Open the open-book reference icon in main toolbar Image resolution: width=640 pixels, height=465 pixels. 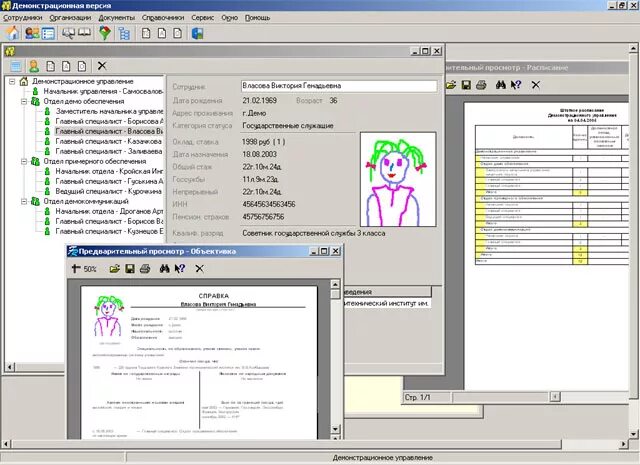84,33
